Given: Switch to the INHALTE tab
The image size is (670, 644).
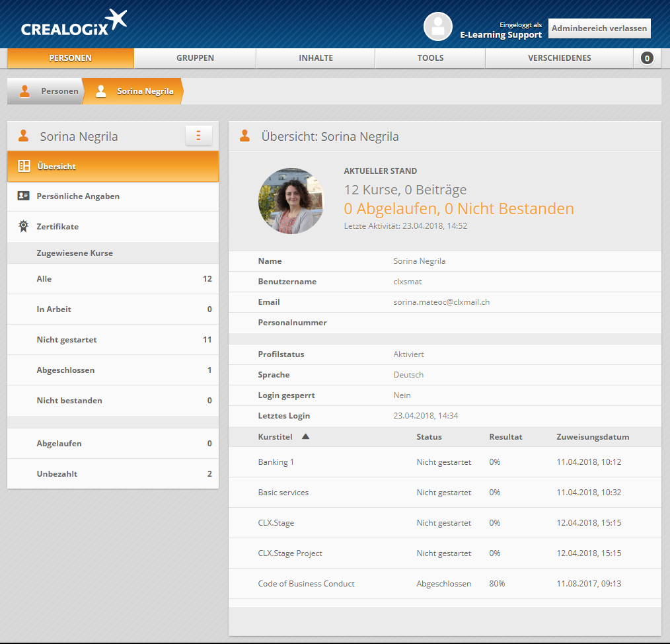Looking at the screenshot, I should pos(316,58).
